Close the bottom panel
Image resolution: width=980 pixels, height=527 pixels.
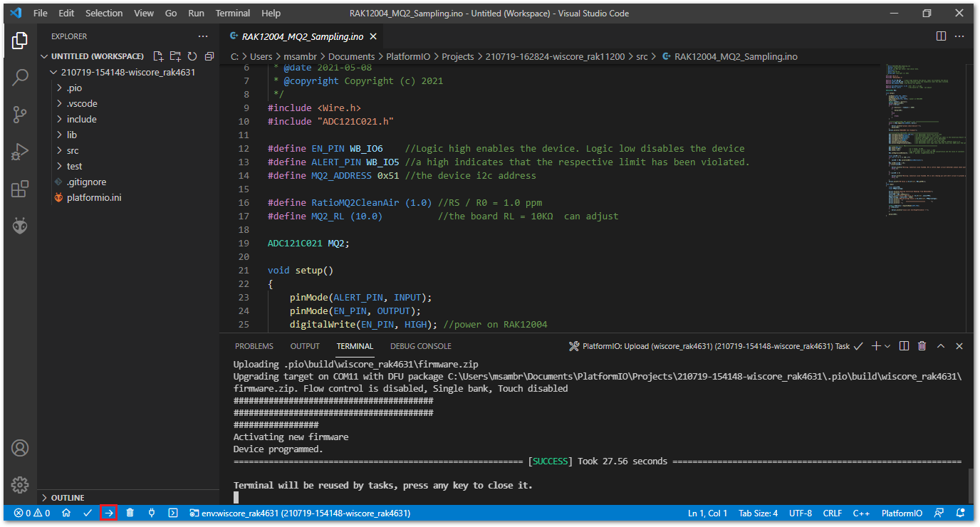(959, 346)
